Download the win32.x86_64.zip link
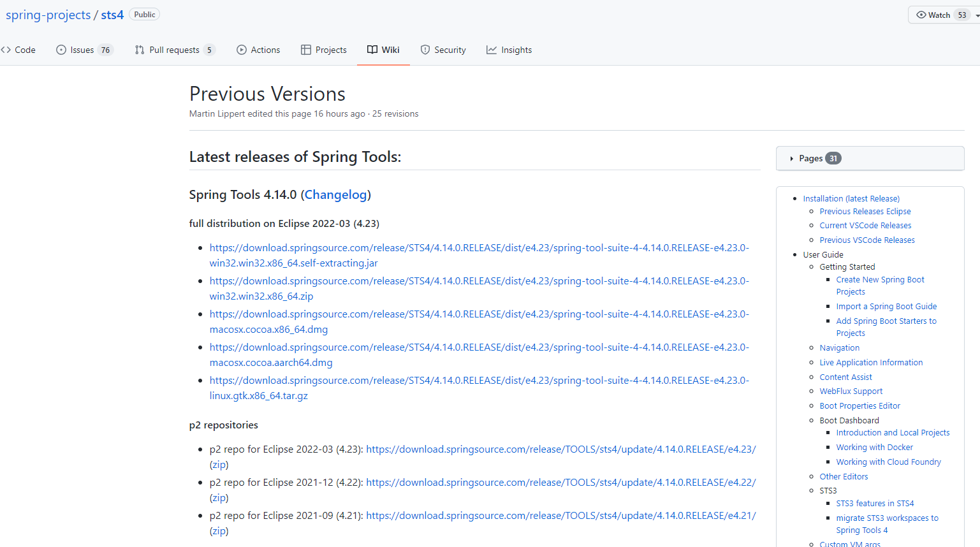Viewport: 980px width, 547px height. click(x=479, y=288)
